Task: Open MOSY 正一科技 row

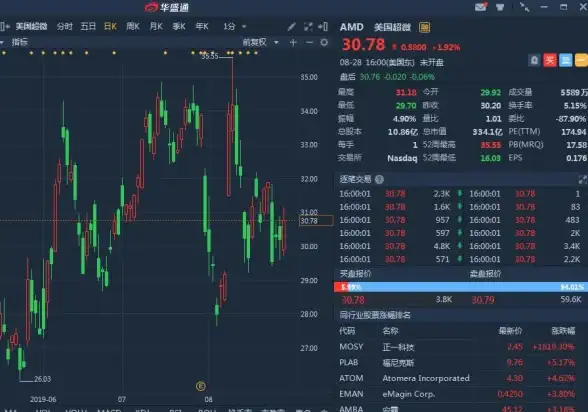Action: point(461,347)
